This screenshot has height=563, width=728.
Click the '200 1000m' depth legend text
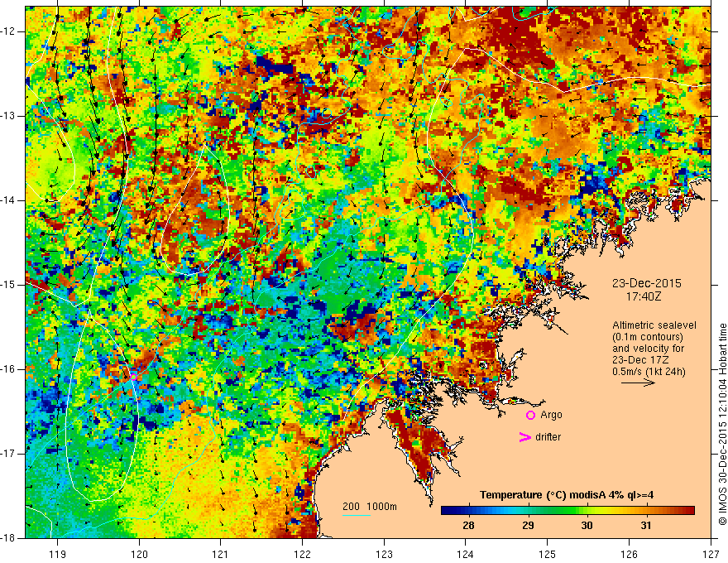pos(370,507)
